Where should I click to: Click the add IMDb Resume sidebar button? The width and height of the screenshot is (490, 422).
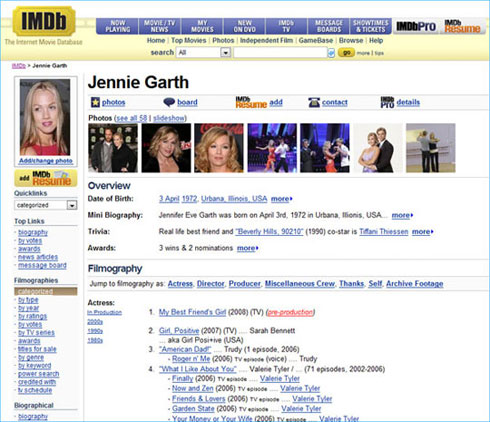pos(46,178)
